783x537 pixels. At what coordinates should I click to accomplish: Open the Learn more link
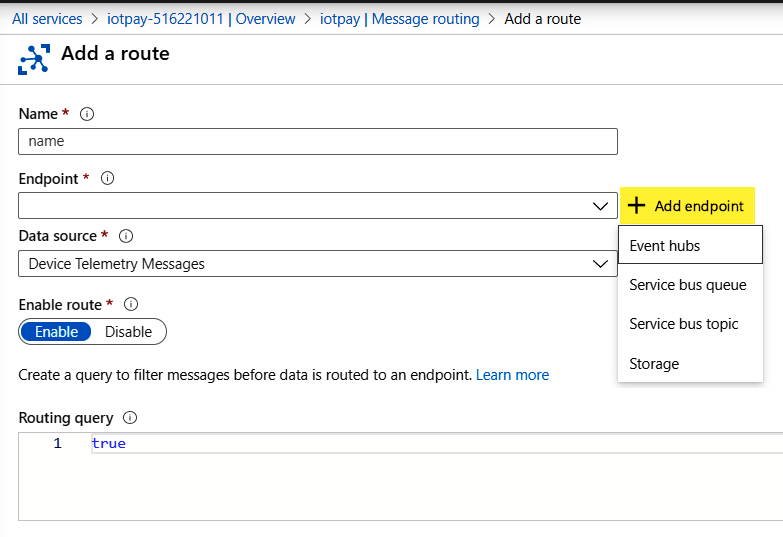tap(512, 375)
